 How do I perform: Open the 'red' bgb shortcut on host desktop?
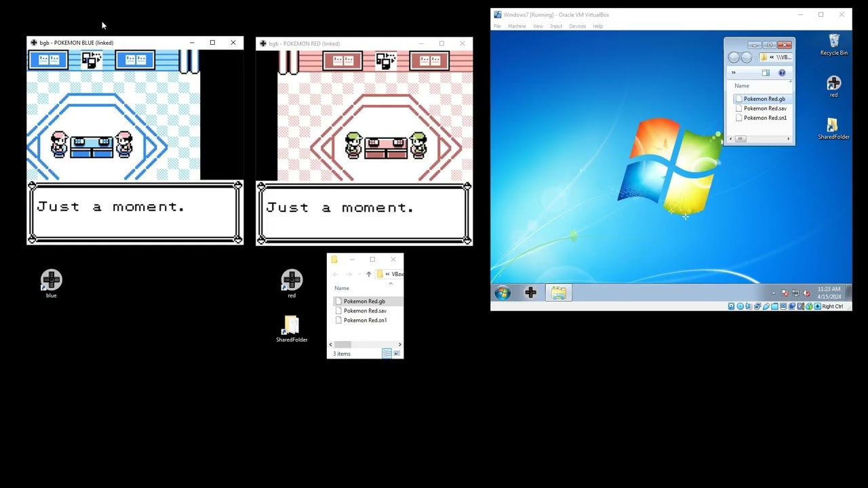click(x=292, y=283)
